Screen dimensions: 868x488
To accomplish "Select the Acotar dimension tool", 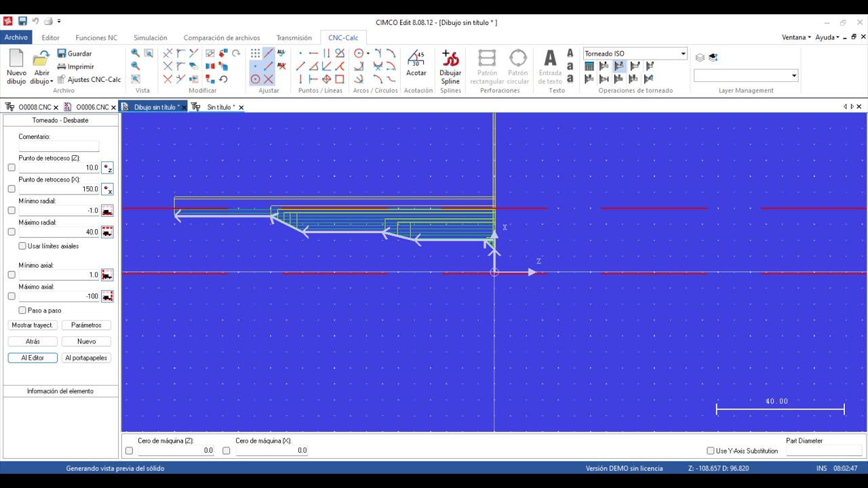I will (x=416, y=63).
